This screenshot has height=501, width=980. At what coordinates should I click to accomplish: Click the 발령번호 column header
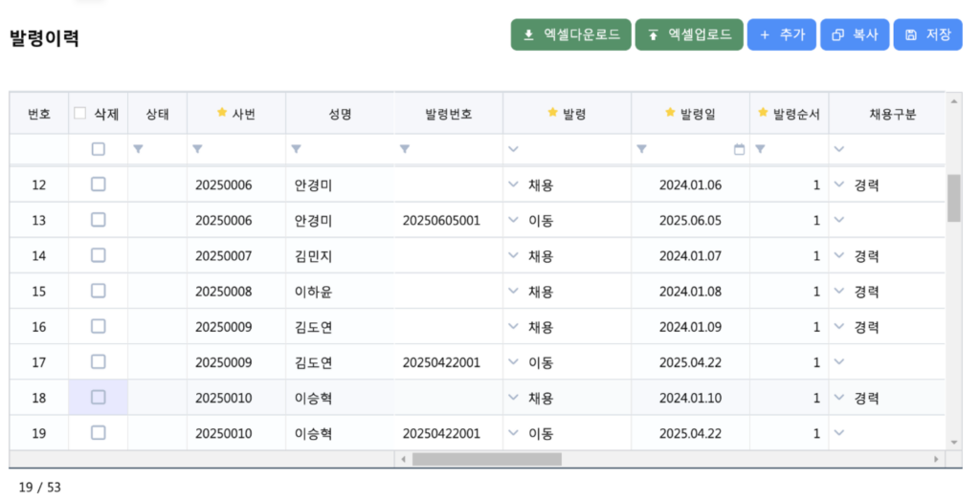(449, 114)
